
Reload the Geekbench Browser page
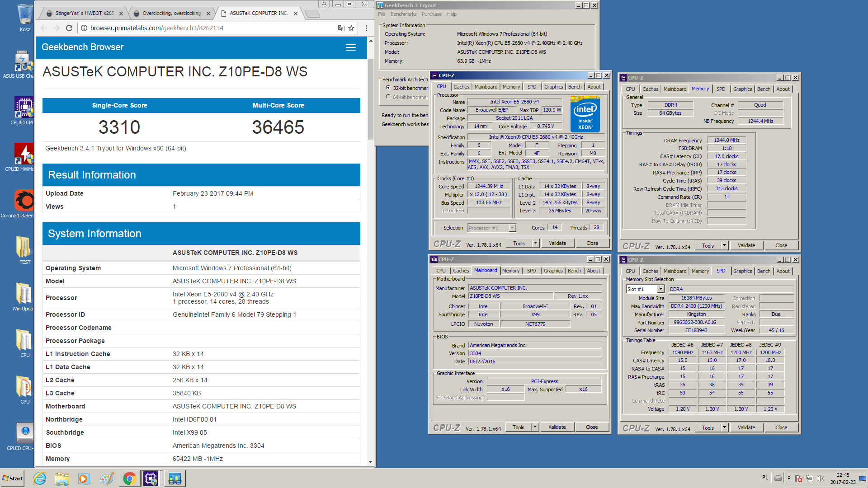click(69, 28)
